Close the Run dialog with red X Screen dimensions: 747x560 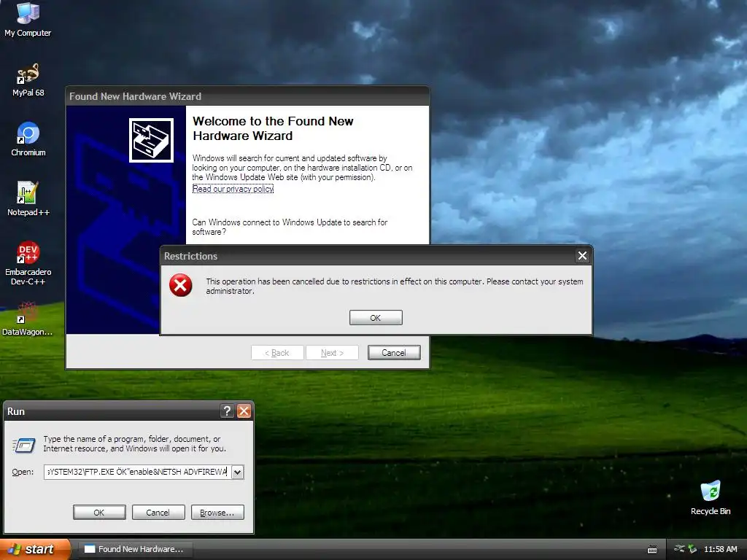(x=244, y=411)
